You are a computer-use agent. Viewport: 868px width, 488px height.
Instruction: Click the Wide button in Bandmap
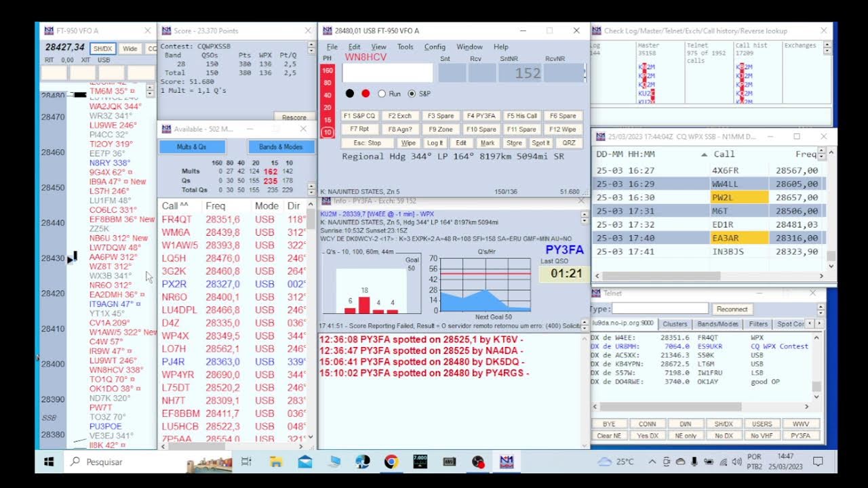tap(130, 49)
